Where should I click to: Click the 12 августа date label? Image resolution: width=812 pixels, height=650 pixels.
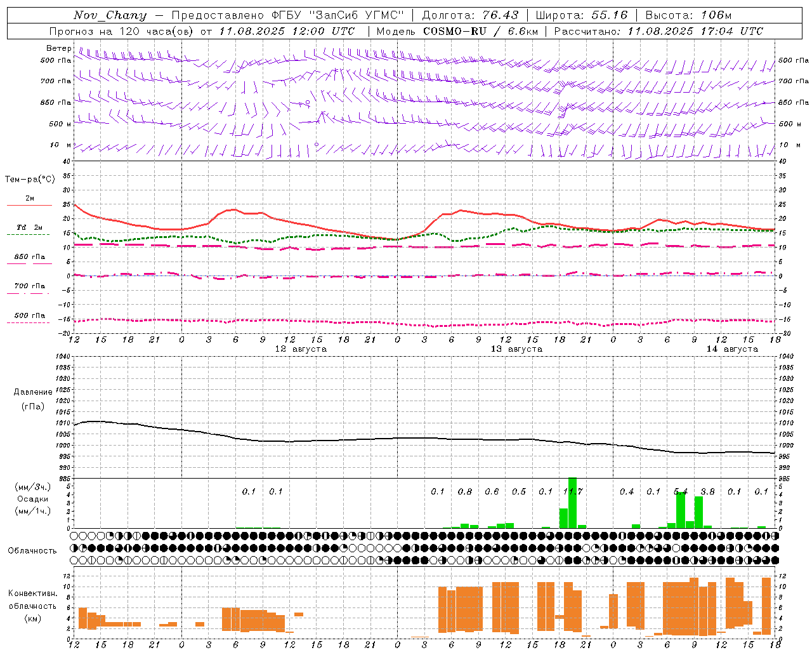click(301, 349)
